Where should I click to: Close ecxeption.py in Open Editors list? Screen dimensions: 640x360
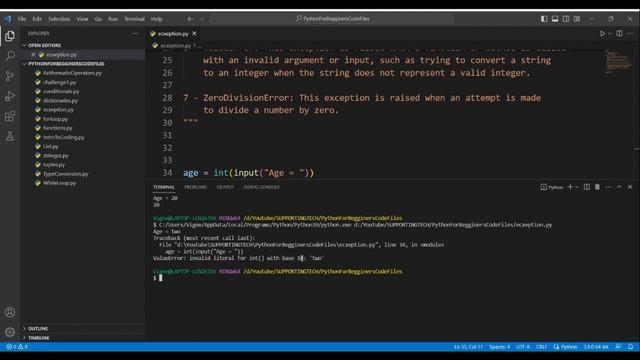33,54
